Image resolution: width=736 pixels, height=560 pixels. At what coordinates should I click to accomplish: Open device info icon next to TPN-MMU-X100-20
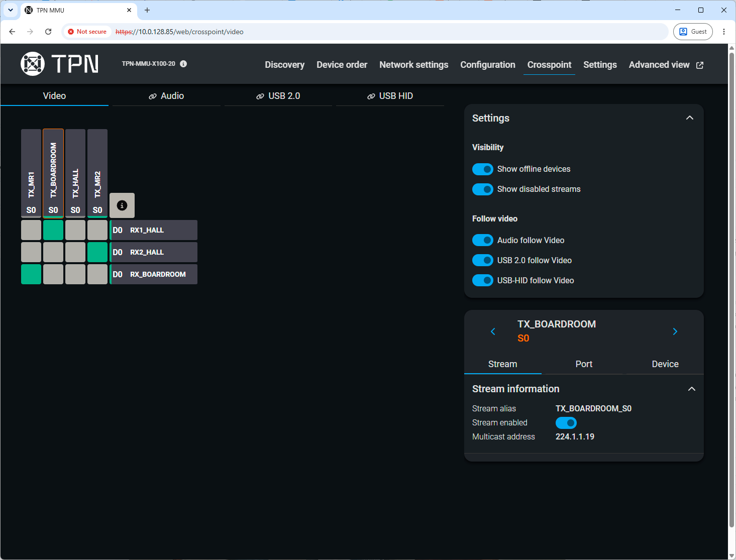tap(183, 64)
